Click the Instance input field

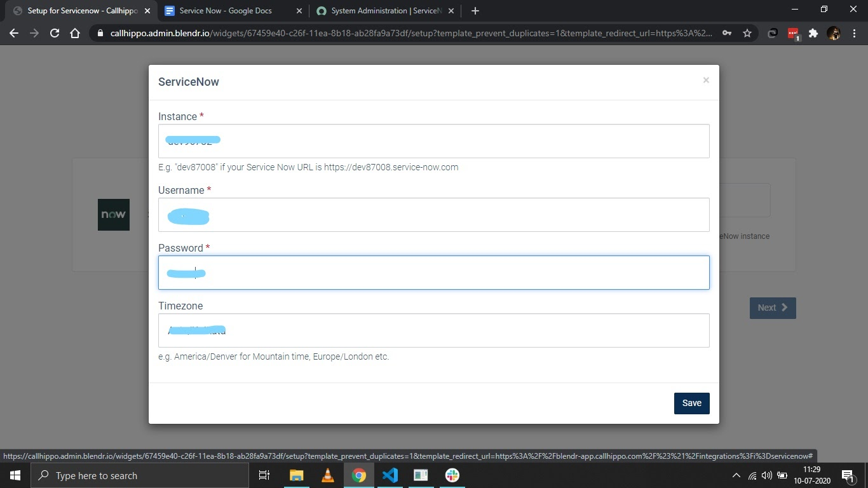[x=434, y=141]
